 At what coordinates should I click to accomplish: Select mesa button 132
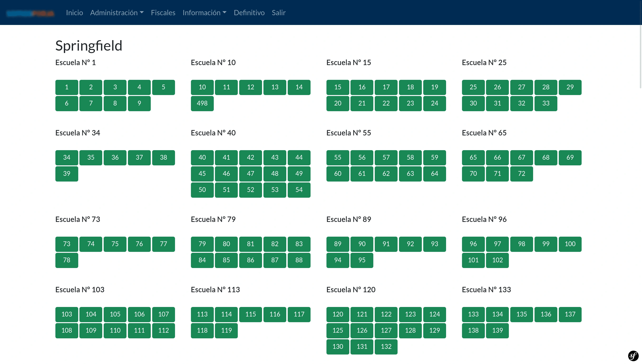pyautogui.click(x=386, y=346)
